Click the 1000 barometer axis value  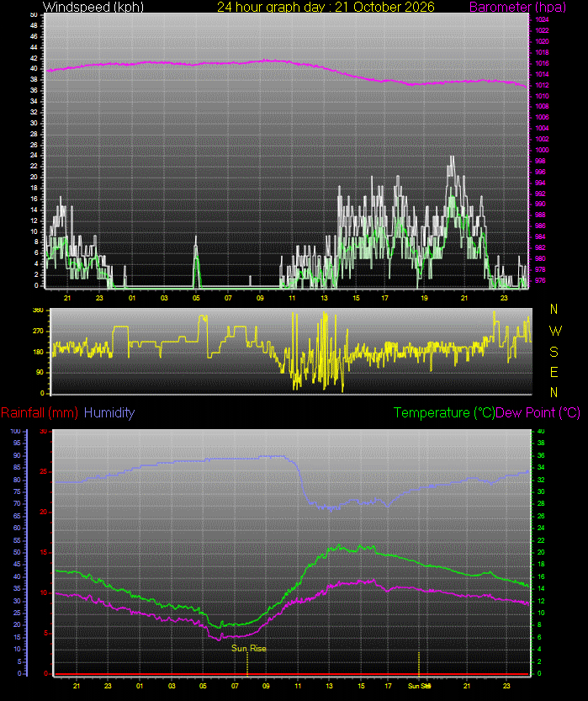point(542,150)
